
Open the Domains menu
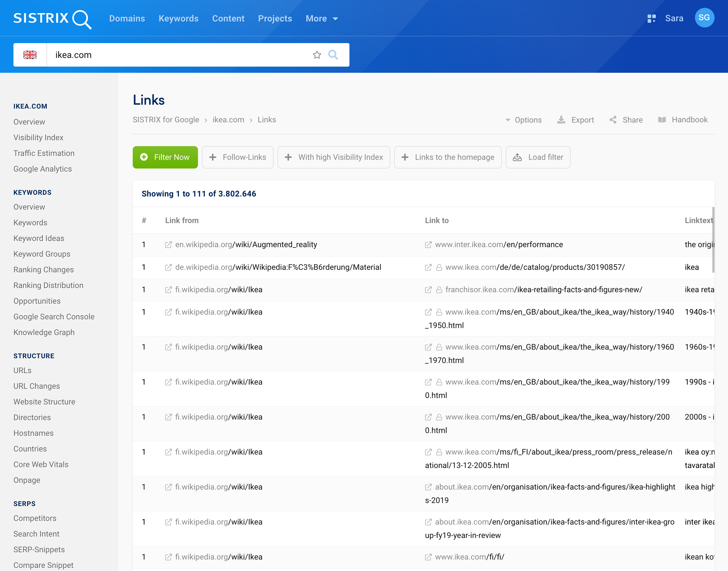tap(127, 18)
